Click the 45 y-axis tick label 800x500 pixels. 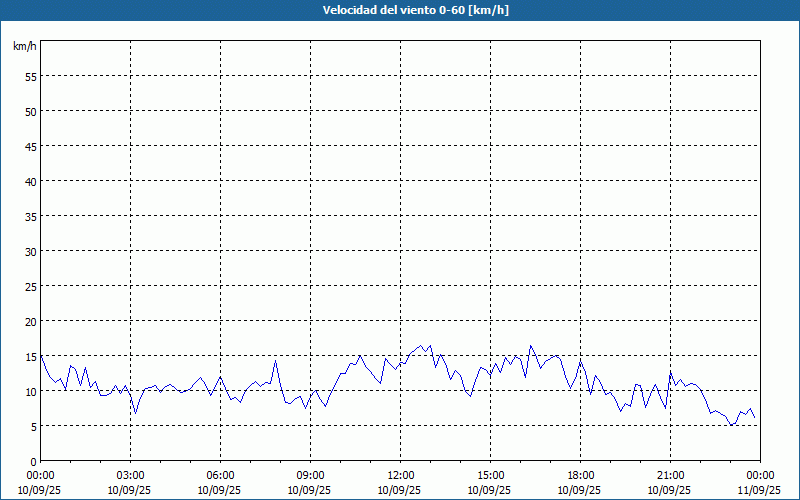30,146
